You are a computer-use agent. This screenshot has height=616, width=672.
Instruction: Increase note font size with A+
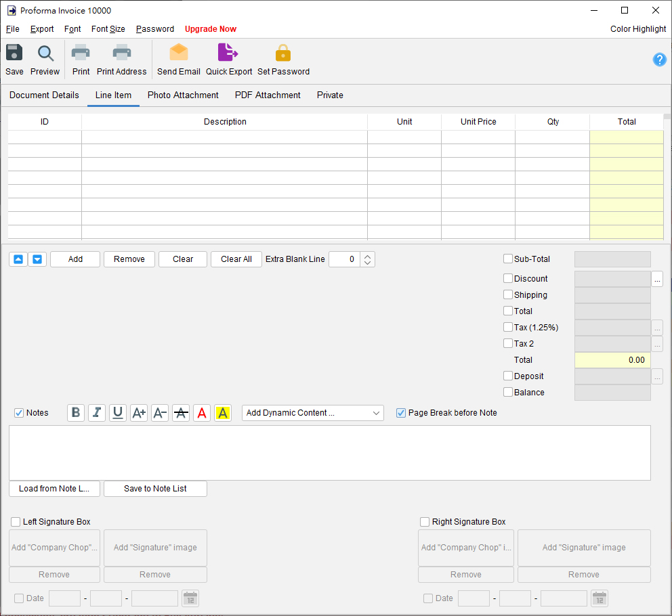coord(139,413)
